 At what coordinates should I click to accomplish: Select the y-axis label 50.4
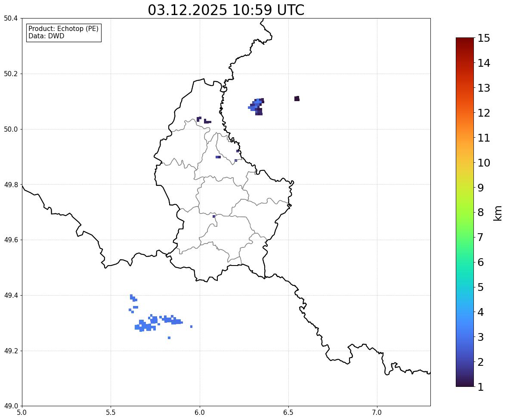point(11,19)
